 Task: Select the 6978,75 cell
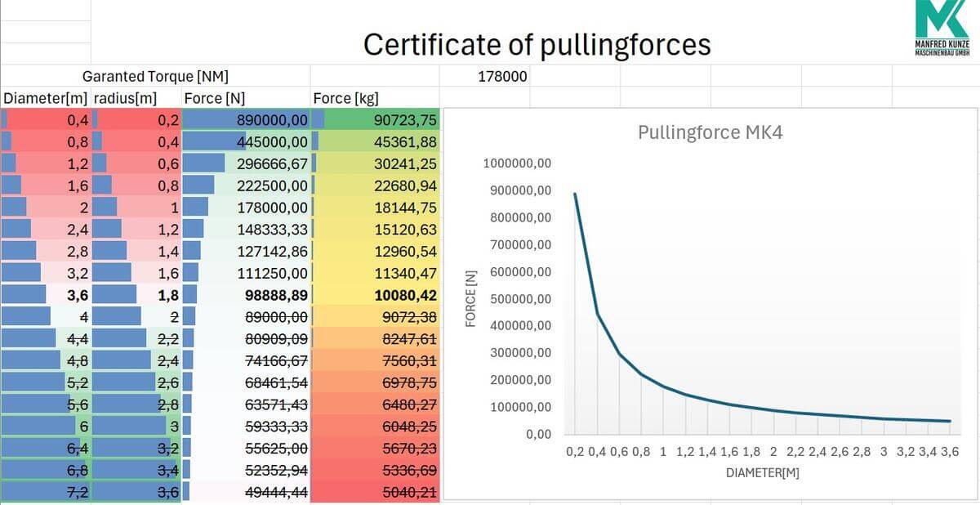pyautogui.click(x=375, y=382)
